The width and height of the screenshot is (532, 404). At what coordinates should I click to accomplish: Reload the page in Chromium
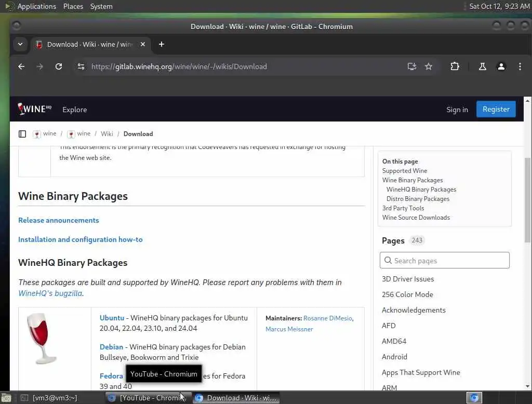[59, 66]
